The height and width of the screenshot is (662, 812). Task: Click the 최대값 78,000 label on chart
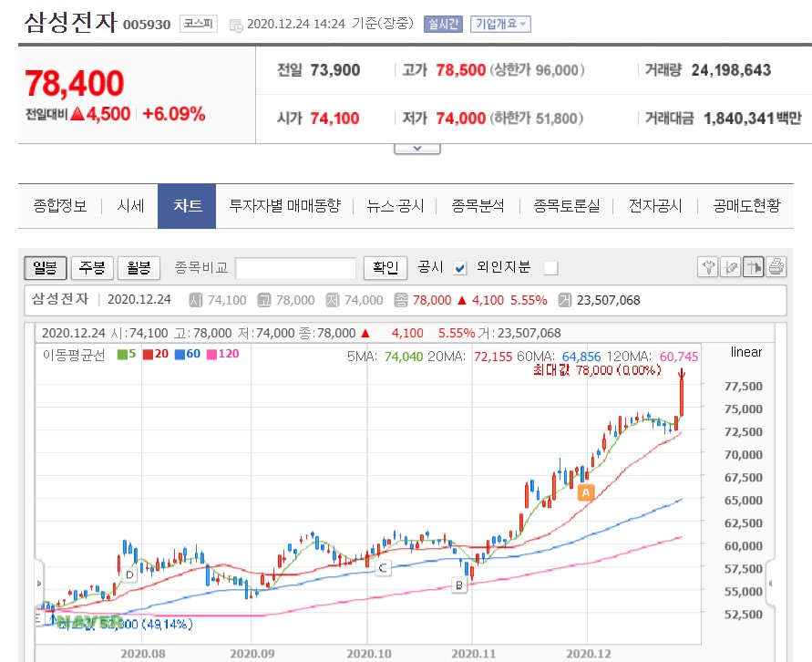[x=598, y=370]
